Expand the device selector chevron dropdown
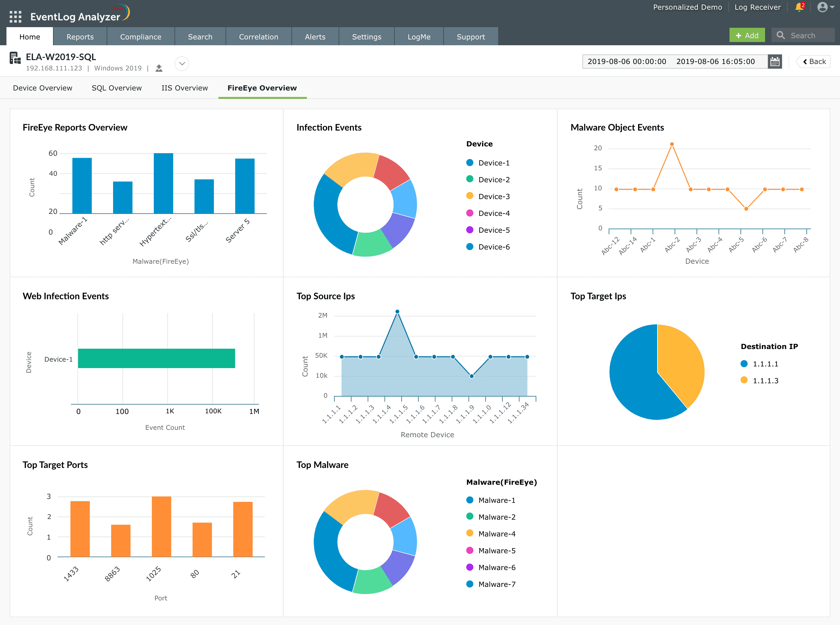This screenshot has width=840, height=625. pyautogui.click(x=182, y=64)
